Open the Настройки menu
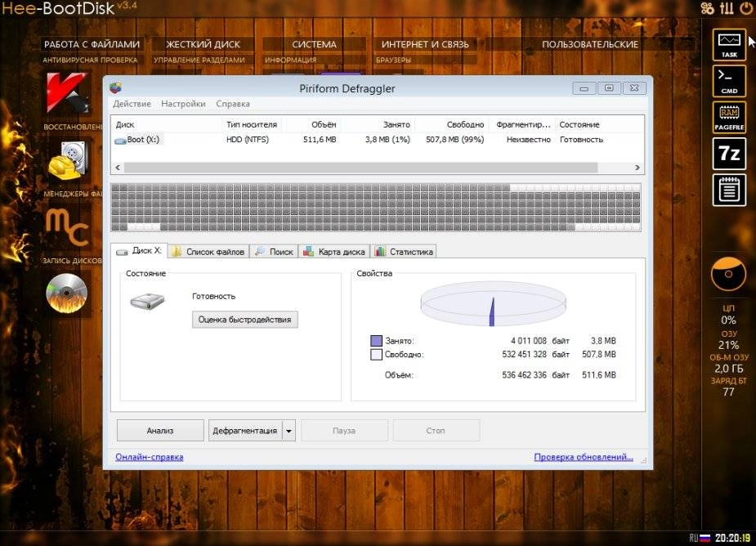 coord(183,104)
